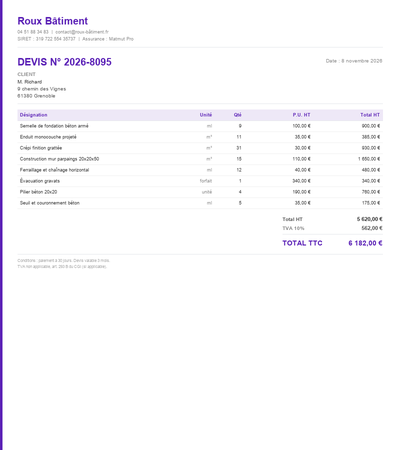The width and height of the screenshot is (400, 450).
Task: Click Ferraillage et chaînage horizontal line
Action: coord(200,170)
